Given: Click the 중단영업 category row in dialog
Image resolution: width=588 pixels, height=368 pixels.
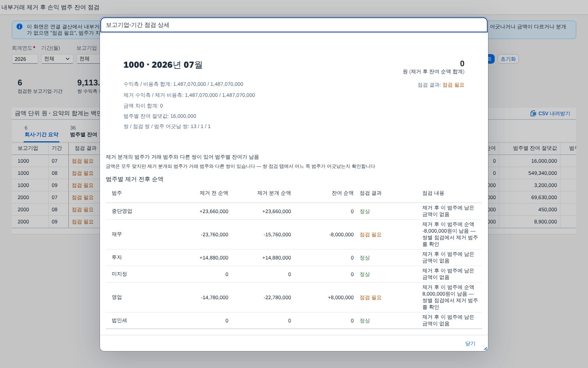Looking at the screenshot, I should [x=294, y=211].
